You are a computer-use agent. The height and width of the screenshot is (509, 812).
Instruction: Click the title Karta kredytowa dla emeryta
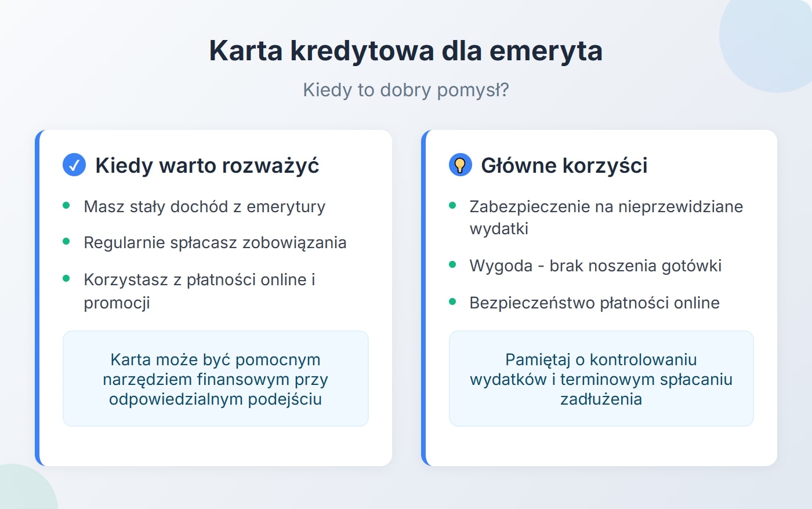tap(406, 50)
